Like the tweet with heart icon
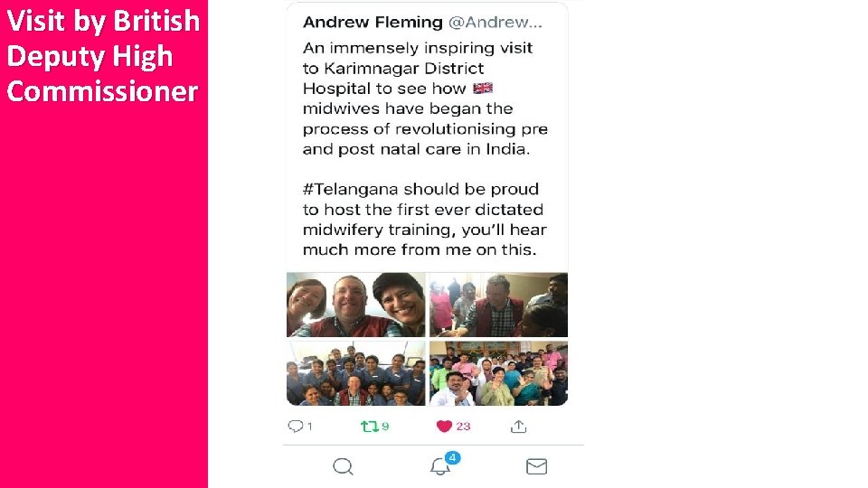The width and height of the screenshot is (868, 488). pos(444,426)
